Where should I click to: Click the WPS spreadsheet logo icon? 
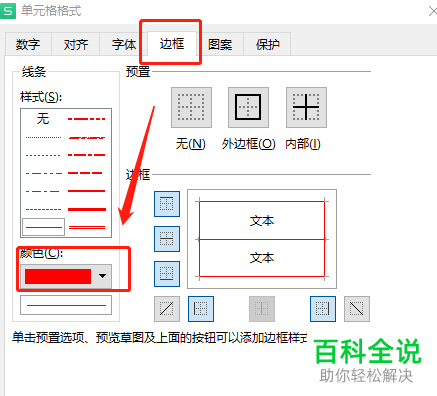pos(8,11)
